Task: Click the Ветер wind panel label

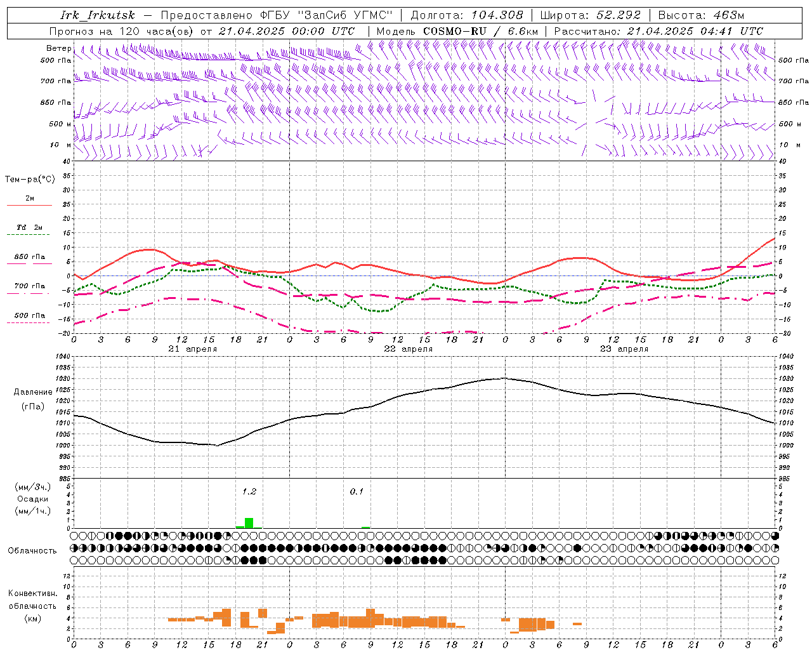Action: (x=58, y=48)
